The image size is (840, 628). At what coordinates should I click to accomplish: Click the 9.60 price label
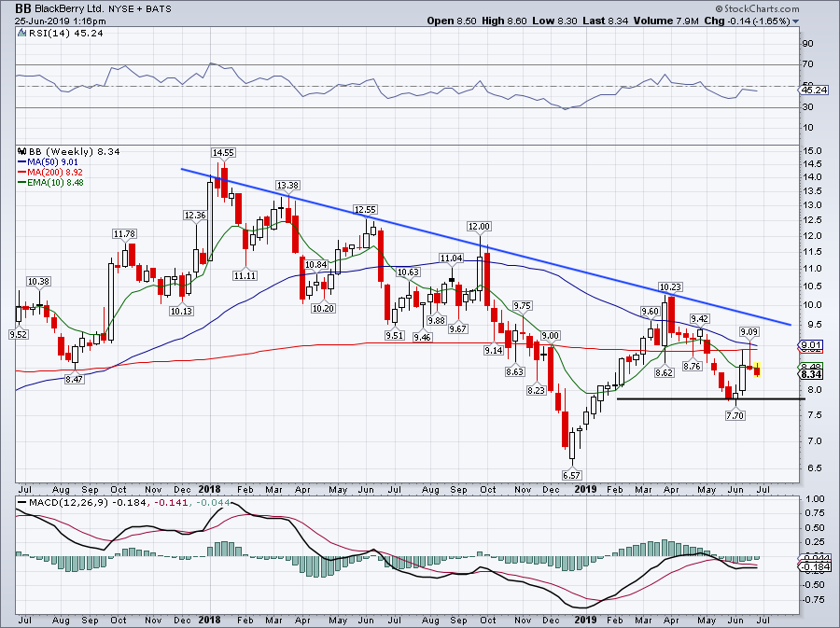point(651,311)
